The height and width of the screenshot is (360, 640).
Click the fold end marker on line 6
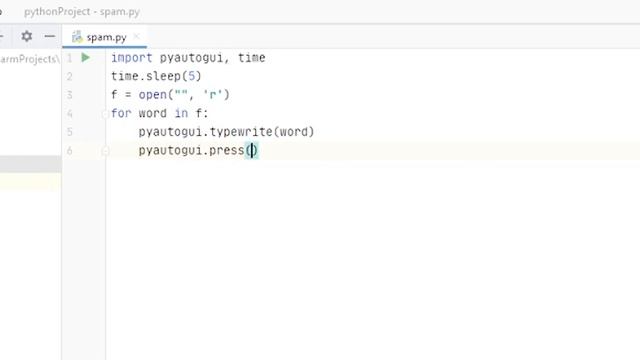pyautogui.click(x=104, y=151)
